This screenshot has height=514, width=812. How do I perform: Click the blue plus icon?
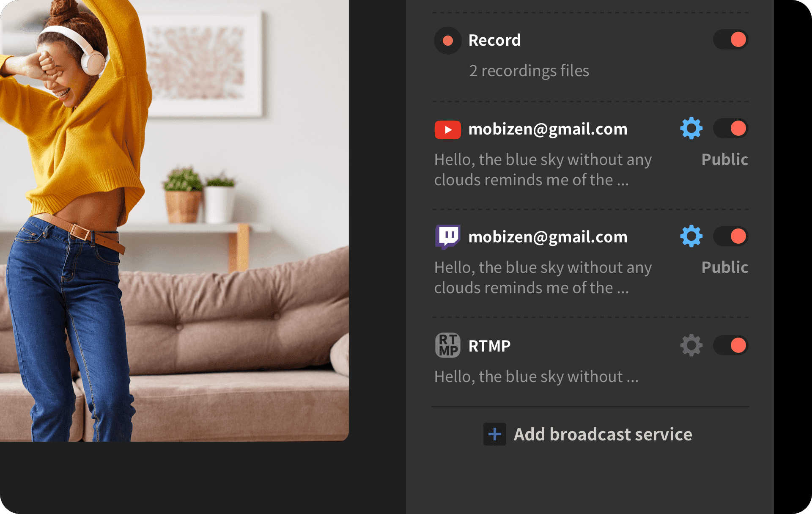pos(494,434)
